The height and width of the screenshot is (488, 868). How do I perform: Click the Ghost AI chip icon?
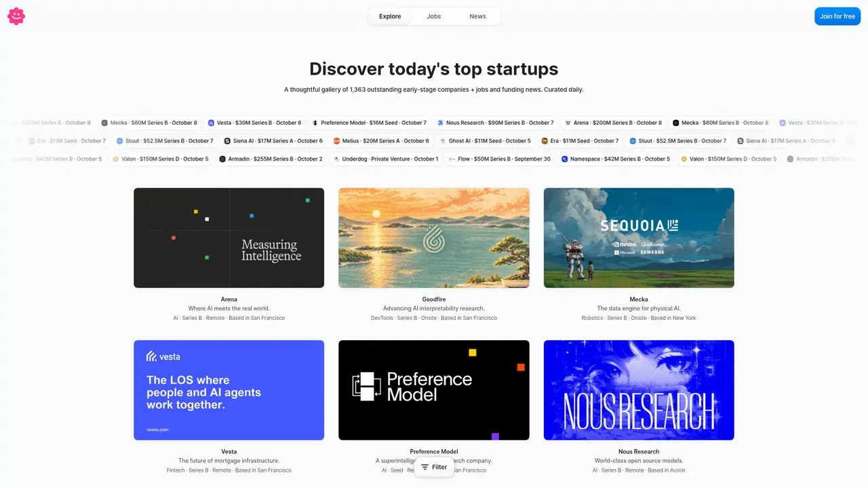[x=443, y=141]
